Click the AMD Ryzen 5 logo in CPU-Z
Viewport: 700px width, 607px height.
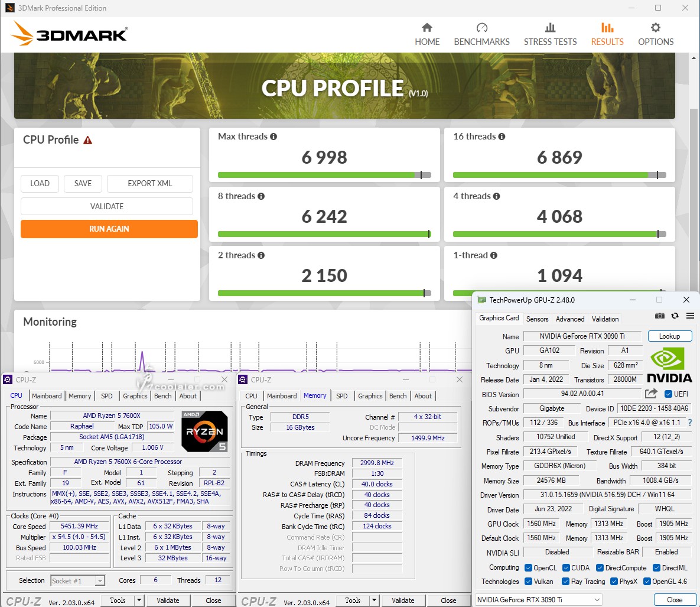(205, 431)
